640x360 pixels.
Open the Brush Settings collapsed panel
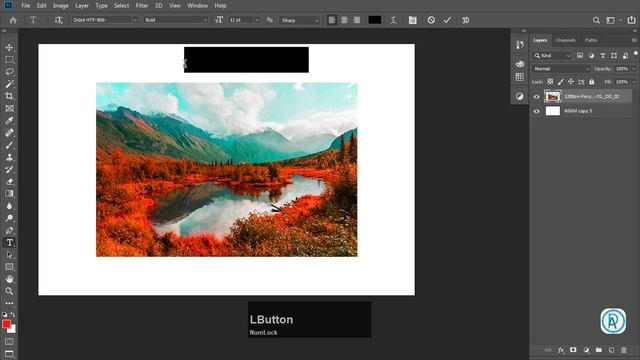[520, 44]
